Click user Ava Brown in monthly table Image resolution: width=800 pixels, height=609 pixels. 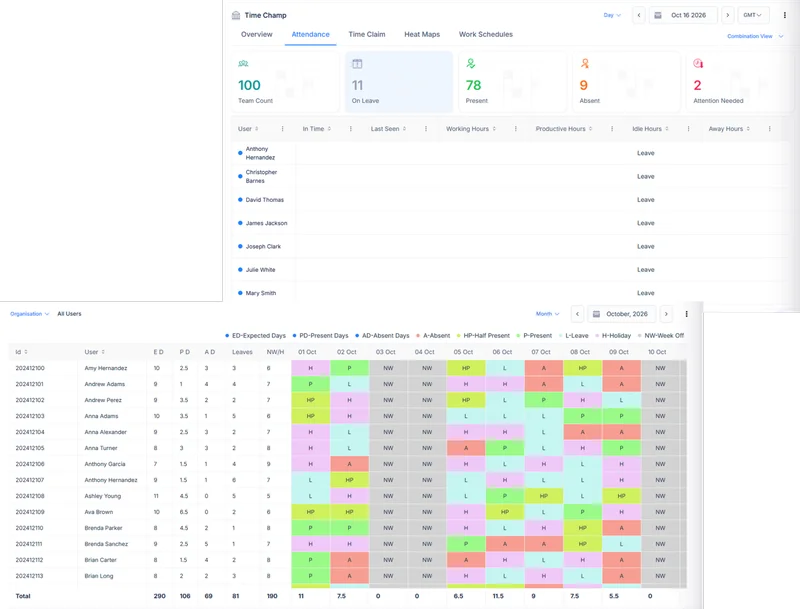[98, 512]
